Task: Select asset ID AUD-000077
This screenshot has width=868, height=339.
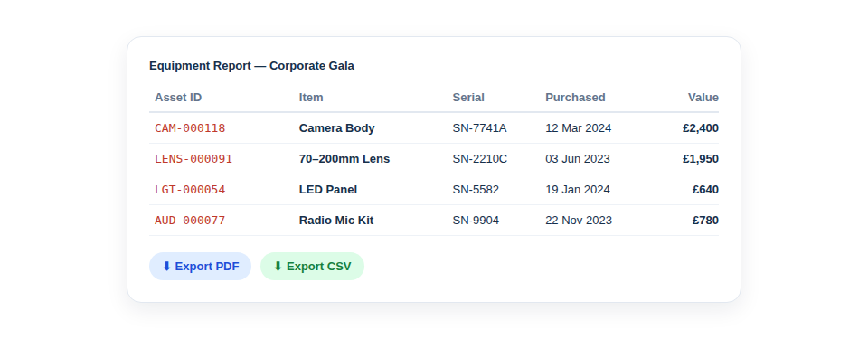Action: [x=190, y=221]
